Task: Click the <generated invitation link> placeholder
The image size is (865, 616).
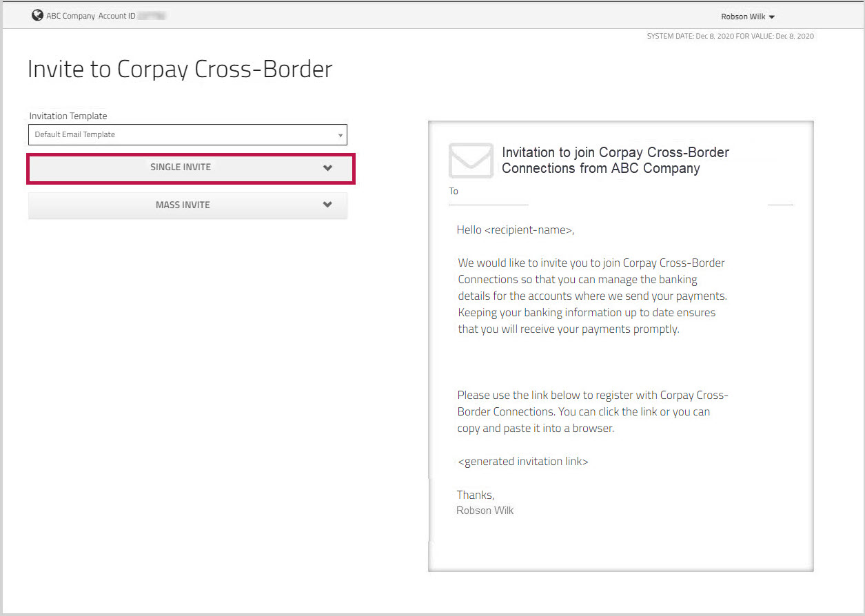Action: pyautogui.click(x=522, y=461)
